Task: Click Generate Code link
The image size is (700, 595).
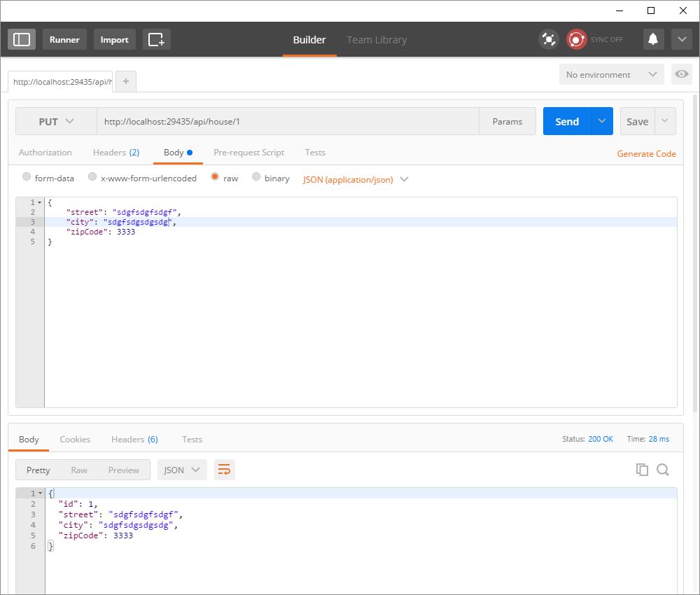Action: [646, 153]
